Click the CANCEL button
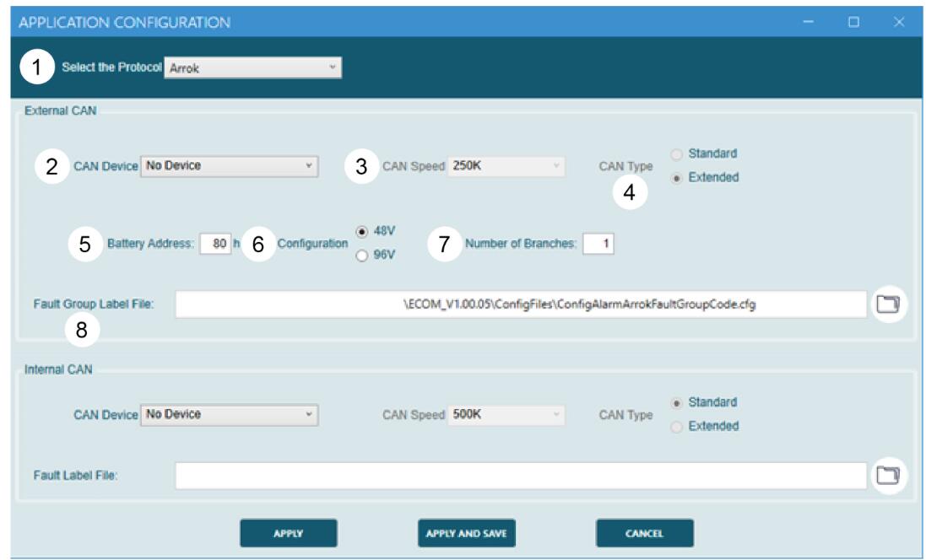 pyautogui.click(x=645, y=534)
